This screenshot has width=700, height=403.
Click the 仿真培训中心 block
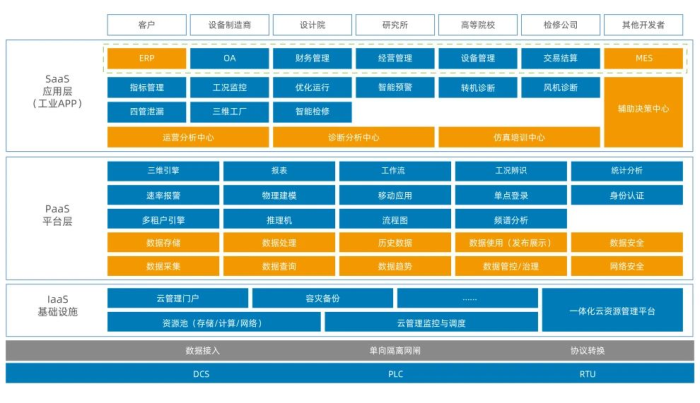(x=518, y=137)
